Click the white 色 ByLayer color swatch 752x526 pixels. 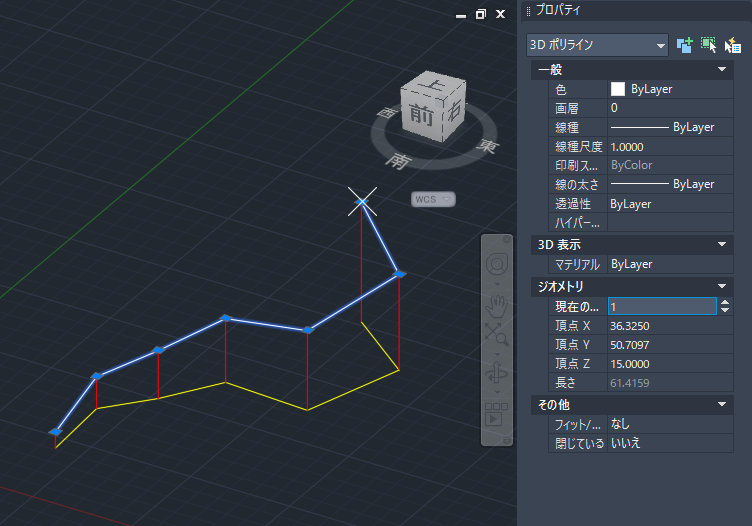click(x=617, y=89)
